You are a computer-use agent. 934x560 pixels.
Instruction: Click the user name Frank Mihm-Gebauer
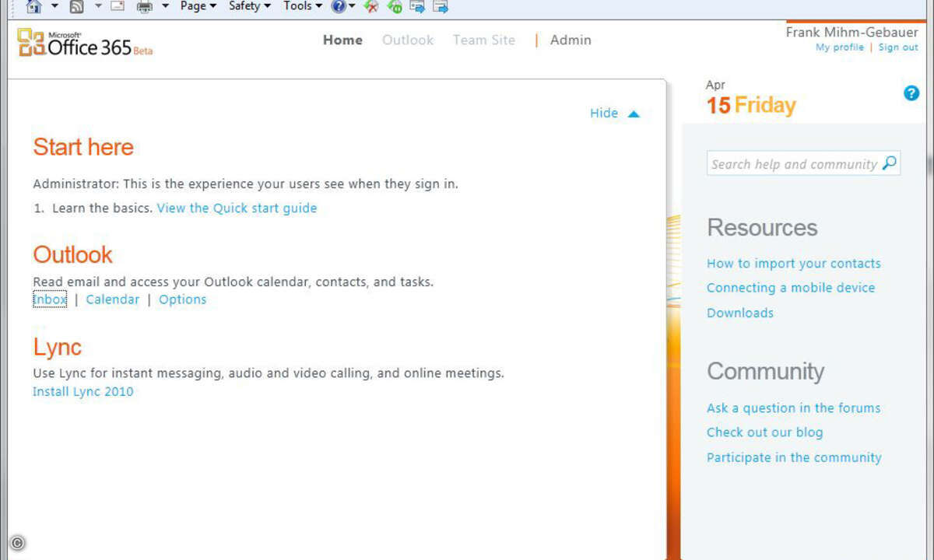(852, 32)
